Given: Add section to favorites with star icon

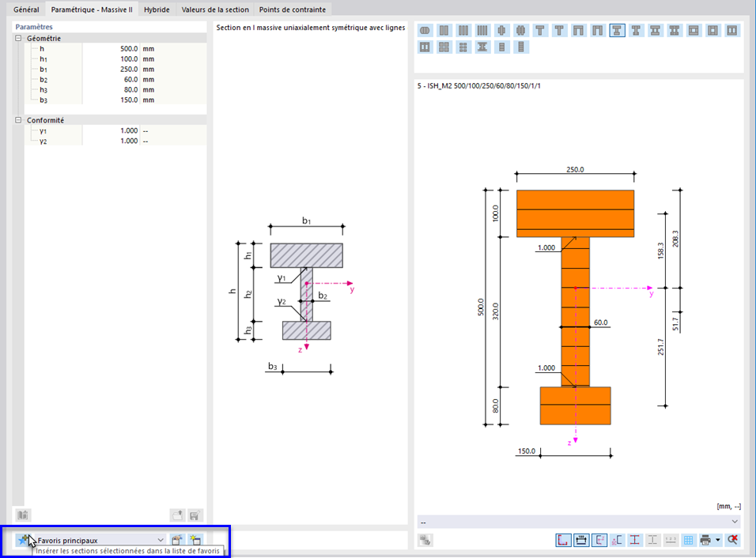Looking at the screenshot, I should 23,540.
